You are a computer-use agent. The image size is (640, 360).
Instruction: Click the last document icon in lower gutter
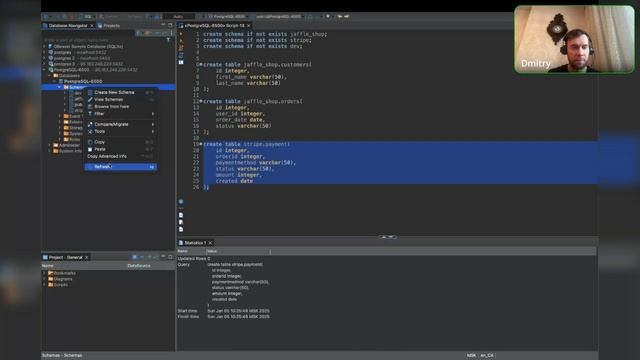pos(181,229)
